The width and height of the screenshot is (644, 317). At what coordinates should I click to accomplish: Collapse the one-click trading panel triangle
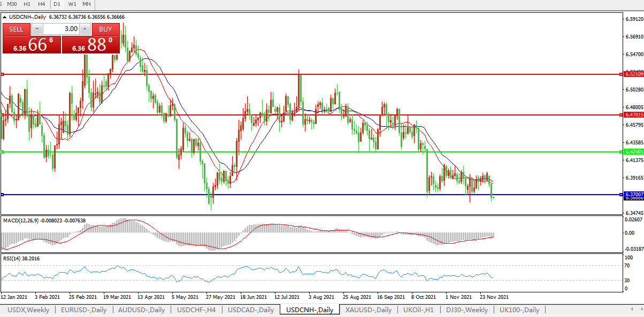5,17
